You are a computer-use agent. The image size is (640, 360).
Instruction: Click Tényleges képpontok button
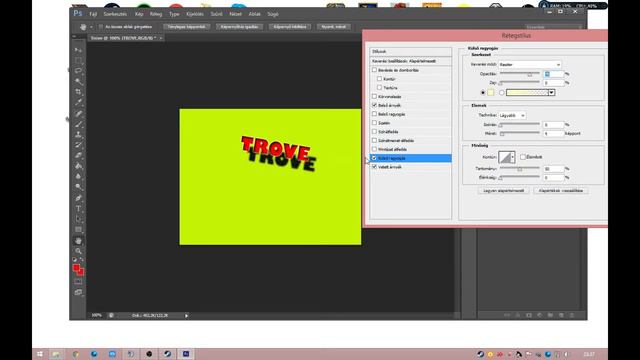187,27
